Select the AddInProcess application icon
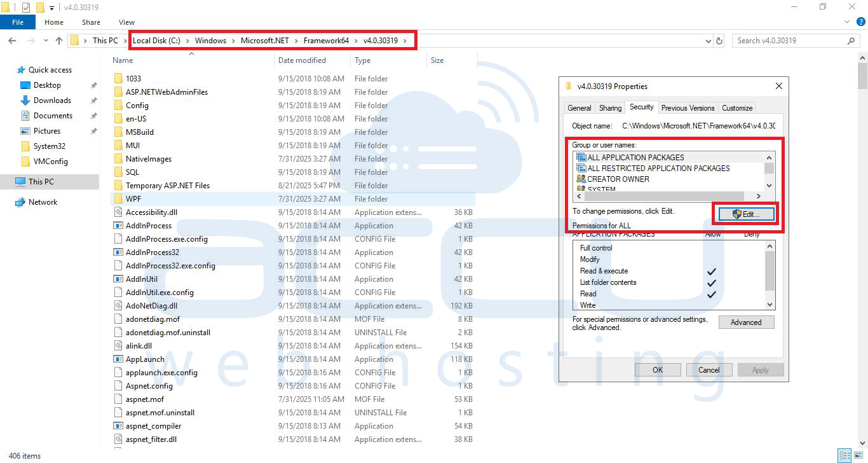Image resolution: width=868 pixels, height=463 pixels. coord(118,226)
